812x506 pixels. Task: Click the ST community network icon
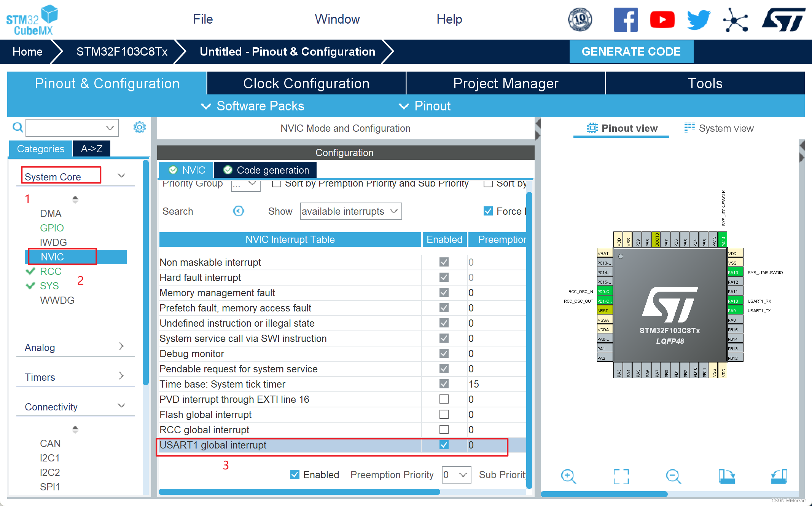tap(735, 20)
